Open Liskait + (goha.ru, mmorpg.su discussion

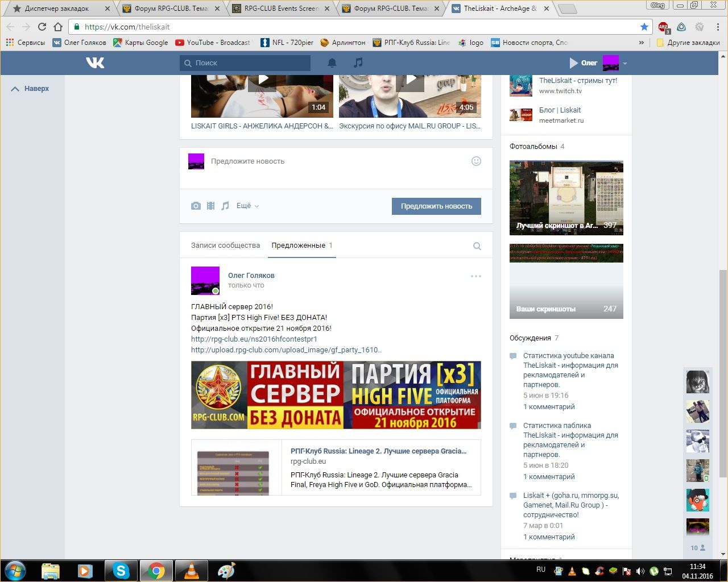pyautogui.click(x=571, y=505)
